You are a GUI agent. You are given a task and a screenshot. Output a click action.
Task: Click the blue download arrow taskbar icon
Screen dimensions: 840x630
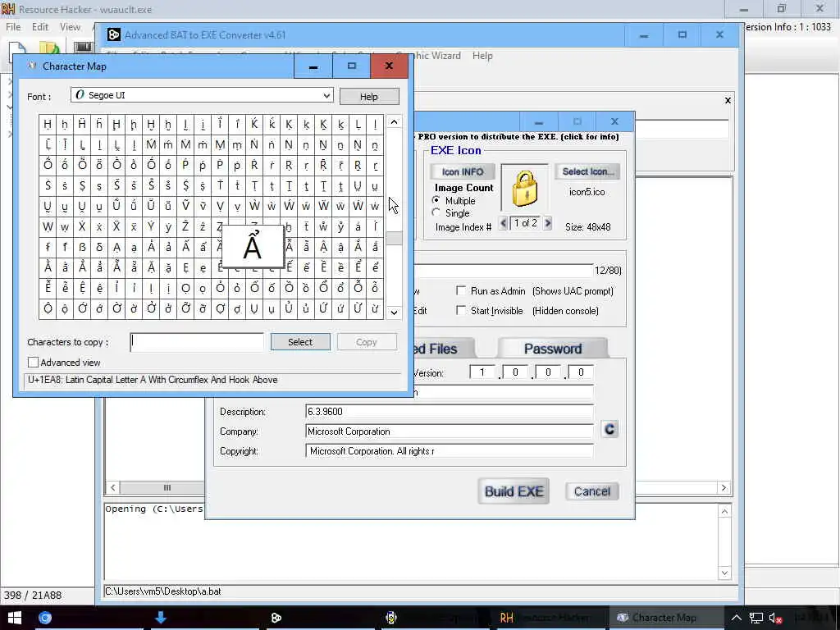tap(160, 618)
